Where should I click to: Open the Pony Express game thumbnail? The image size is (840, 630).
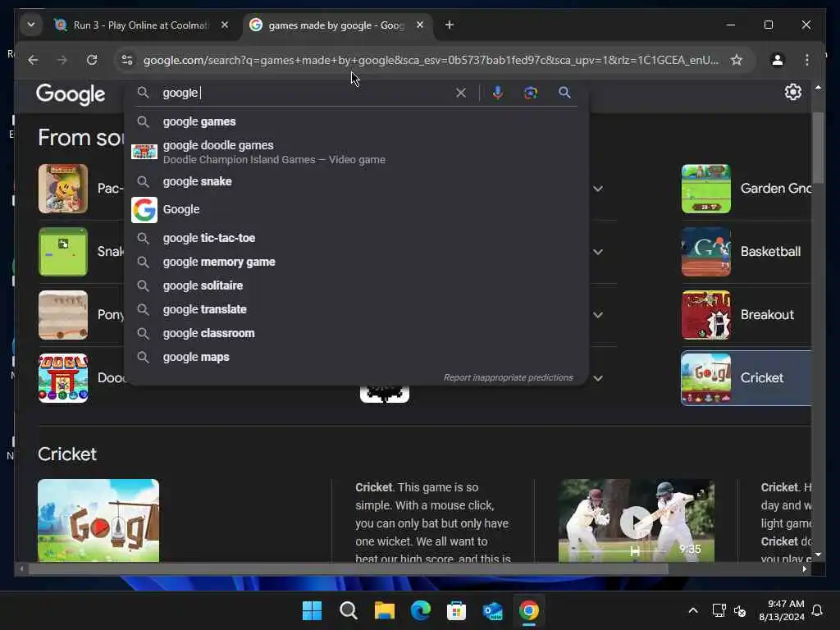click(62, 315)
